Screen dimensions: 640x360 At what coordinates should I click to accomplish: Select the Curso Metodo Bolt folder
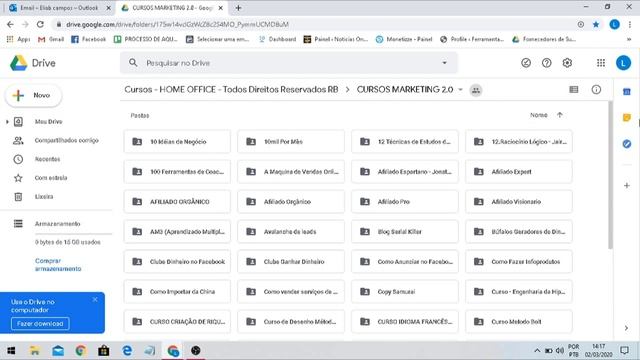(519, 322)
